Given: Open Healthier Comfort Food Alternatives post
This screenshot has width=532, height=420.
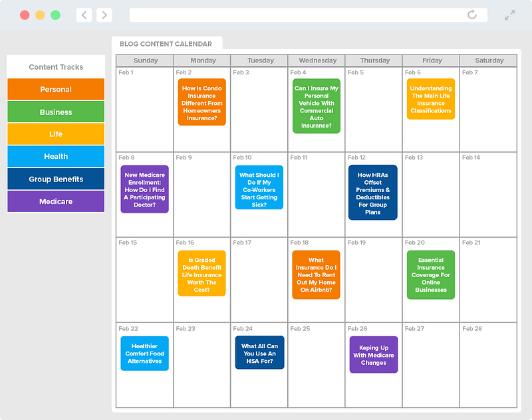Looking at the screenshot, I should click(144, 354).
